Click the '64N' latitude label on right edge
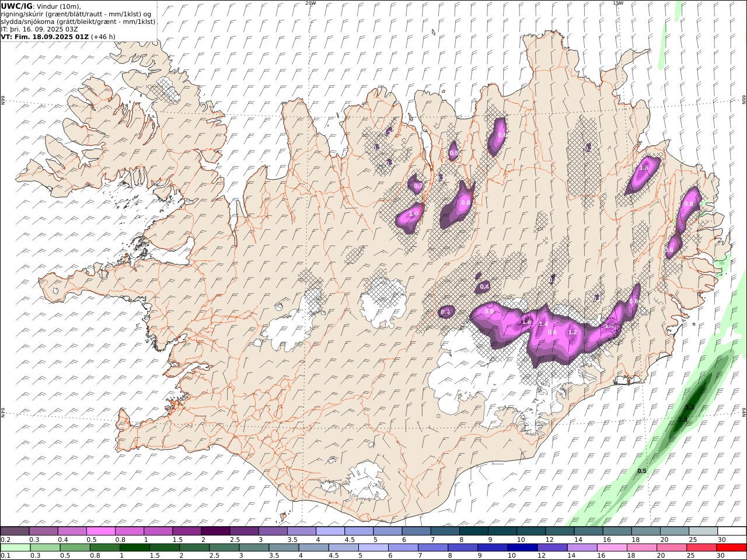 click(x=744, y=412)
